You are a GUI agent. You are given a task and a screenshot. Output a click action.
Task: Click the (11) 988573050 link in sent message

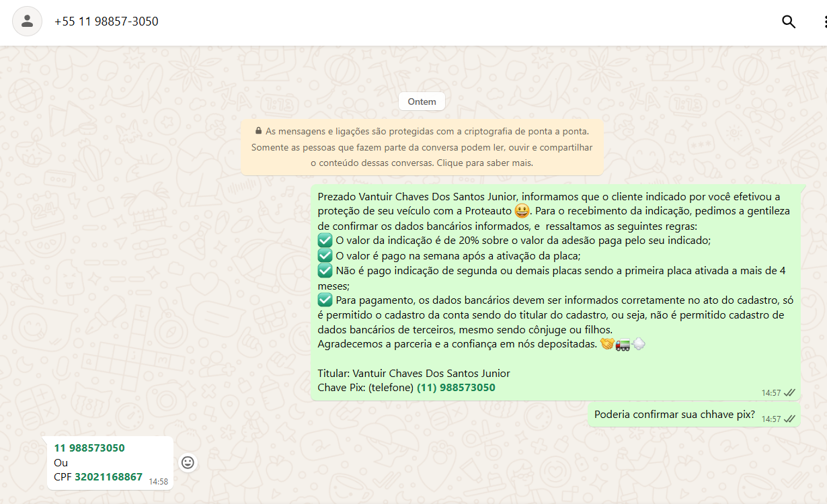(x=456, y=388)
